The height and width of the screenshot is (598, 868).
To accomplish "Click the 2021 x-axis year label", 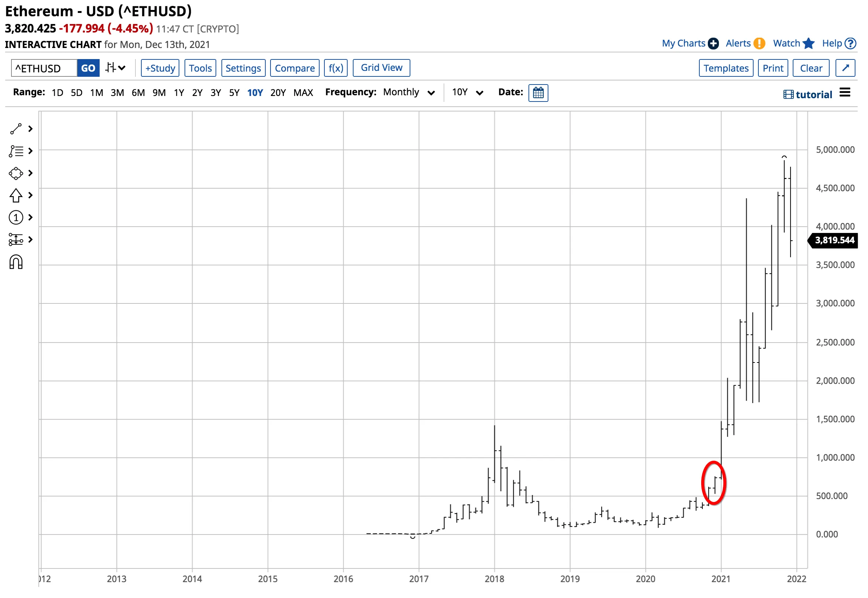I will (721, 579).
